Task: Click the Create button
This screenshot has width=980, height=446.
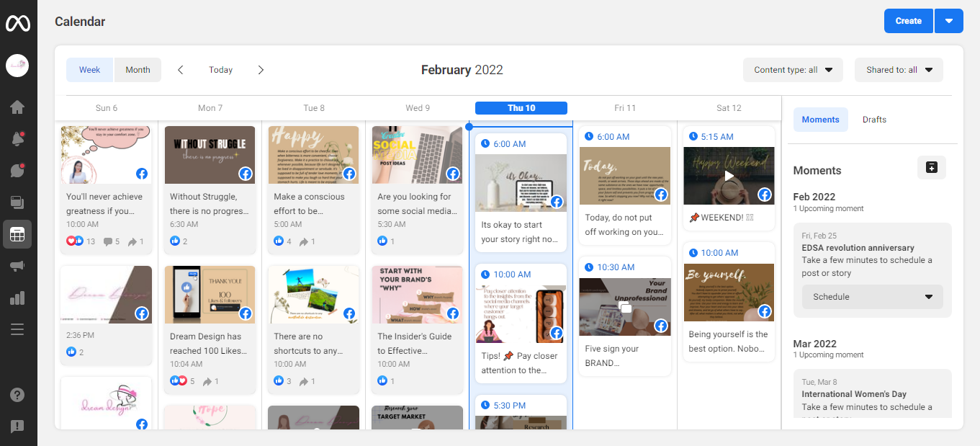Action: [x=909, y=21]
